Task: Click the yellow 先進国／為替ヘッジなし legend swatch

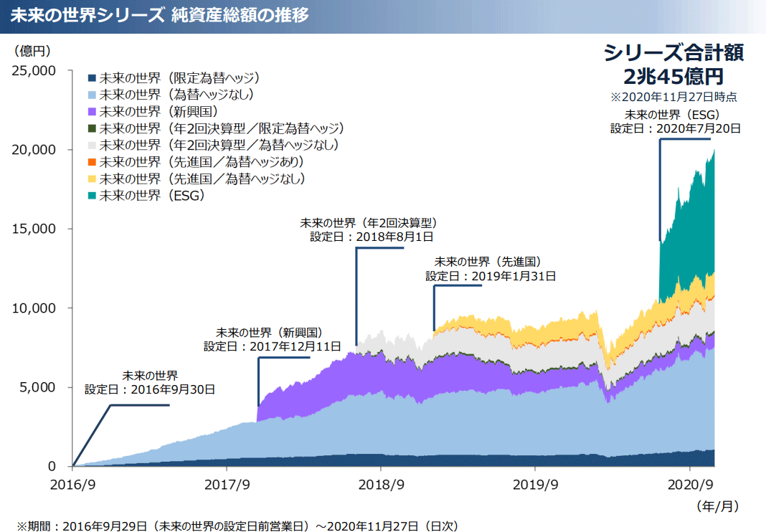Action: pos(92,179)
